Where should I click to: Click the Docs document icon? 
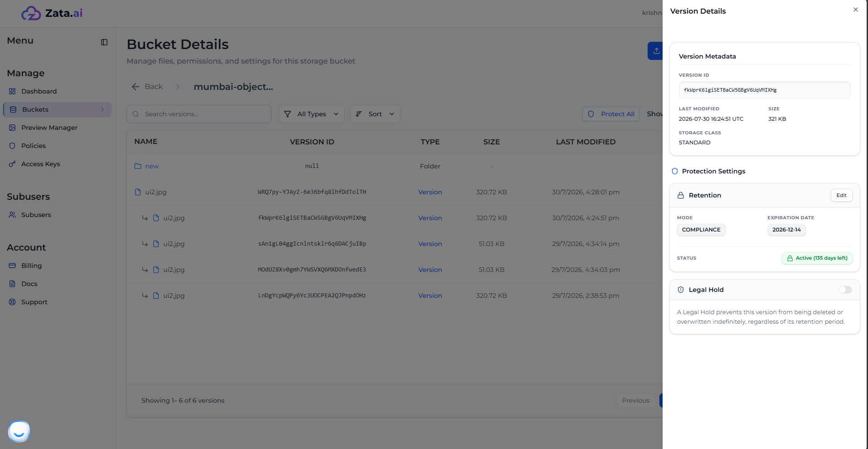(12, 284)
